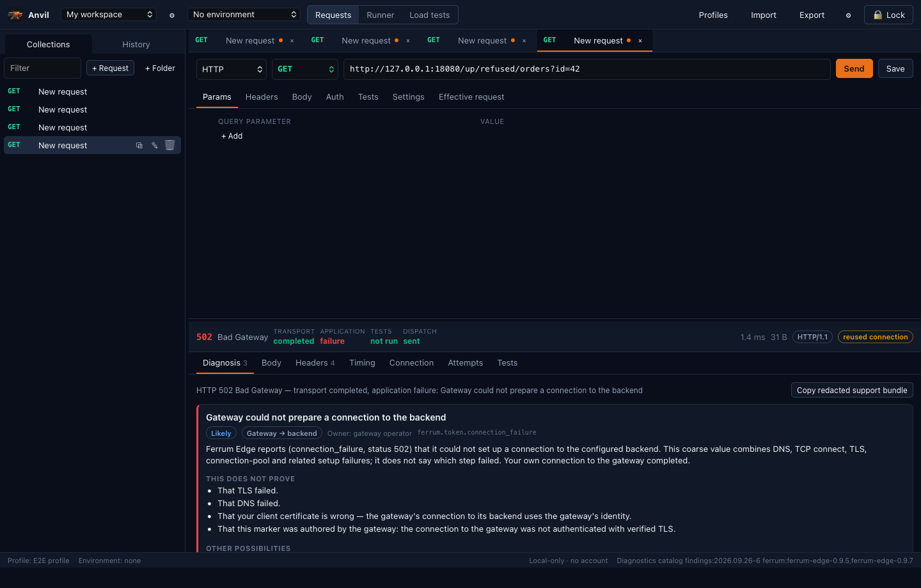The image size is (921, 588).
Task: Open the My workspace dropdown
Action: tap(109, 14)
